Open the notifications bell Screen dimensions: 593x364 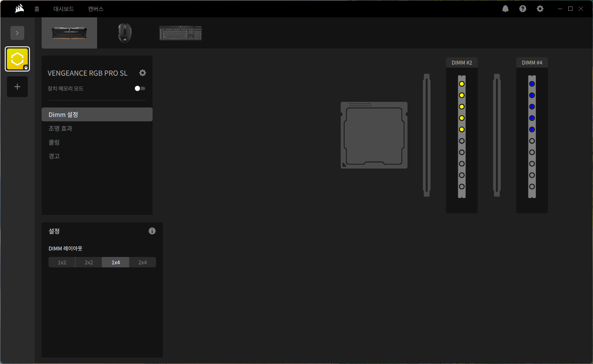coord(505,9)
